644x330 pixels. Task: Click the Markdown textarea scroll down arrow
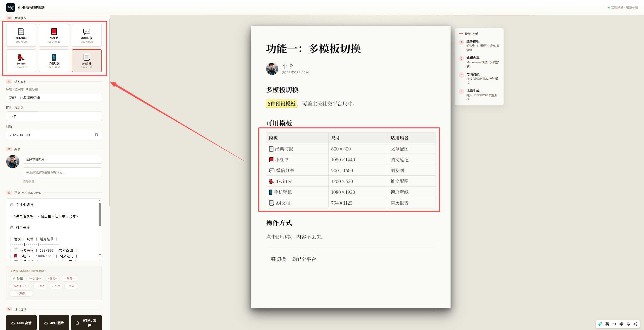click(100, 255)
